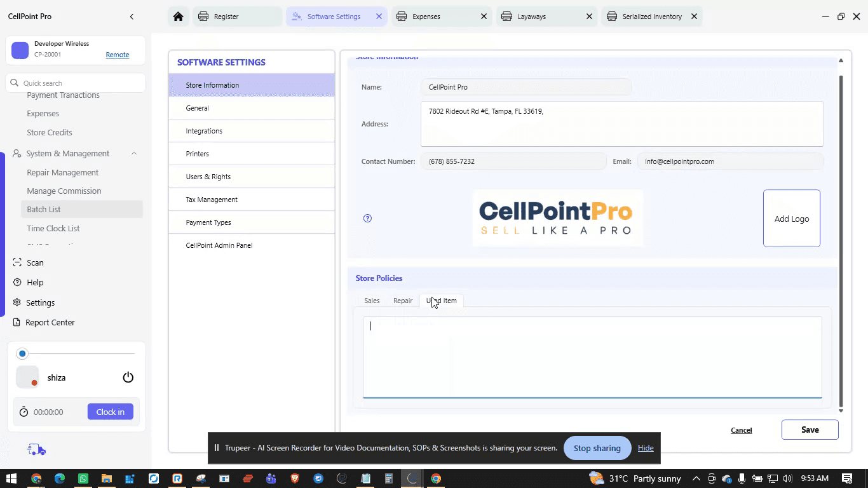Click the CellPoint Pro logo image
The image size is (868, 488).
point(558,218)
